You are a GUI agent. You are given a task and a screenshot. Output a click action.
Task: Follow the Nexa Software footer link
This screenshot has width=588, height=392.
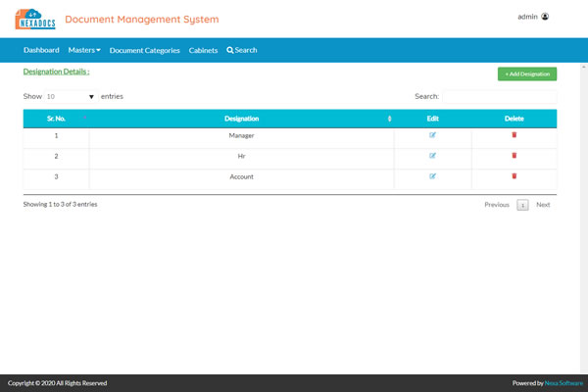click(x=562, y=383)
